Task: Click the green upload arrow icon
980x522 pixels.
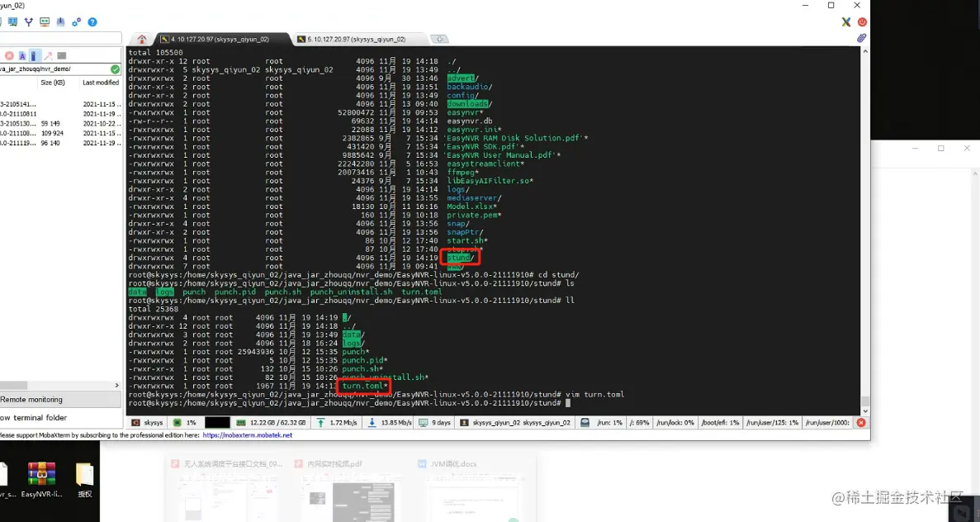Action: (x=320, y=423)
